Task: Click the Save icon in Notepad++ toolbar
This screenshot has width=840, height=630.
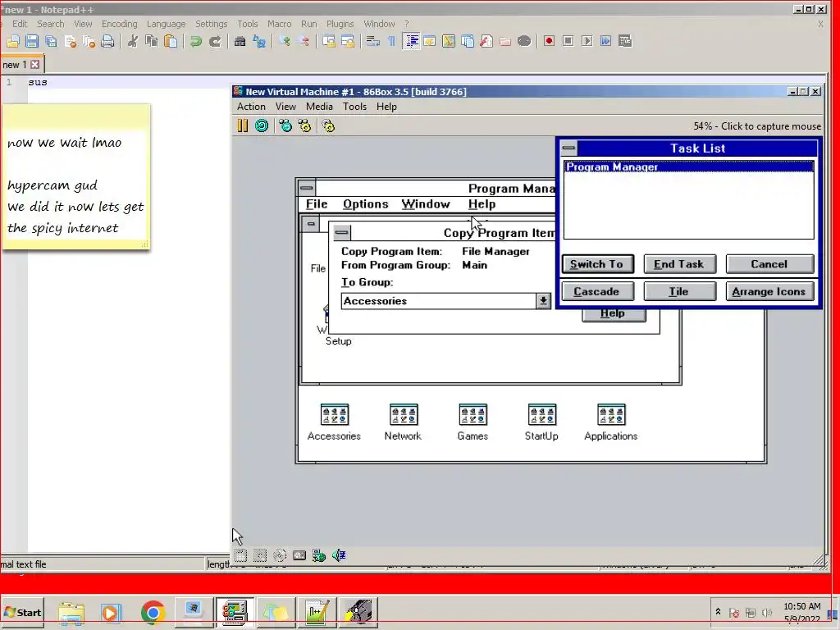Action: click(x=32, y=41)
